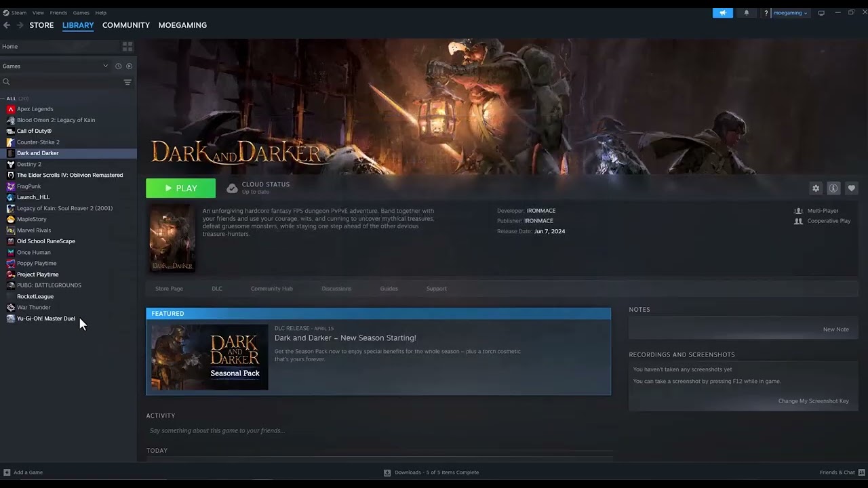Viewport: 868px width, 488px height.
Task: Open the DLC tab
Action: click(x=217, y=289)
